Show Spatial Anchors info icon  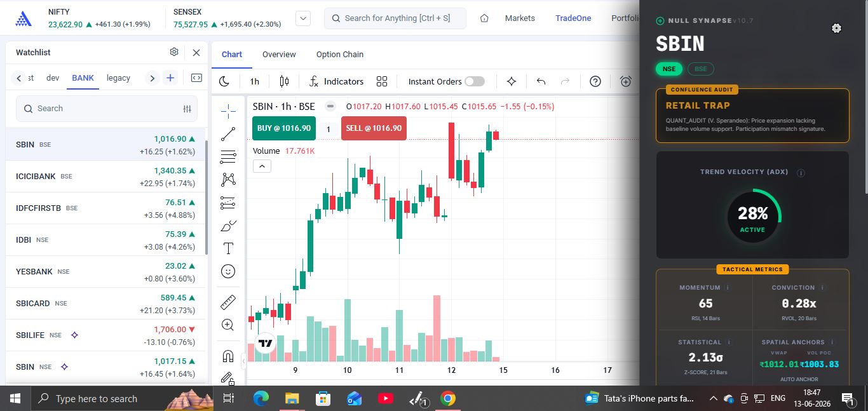pyautogui.click(x=832, y=342)
